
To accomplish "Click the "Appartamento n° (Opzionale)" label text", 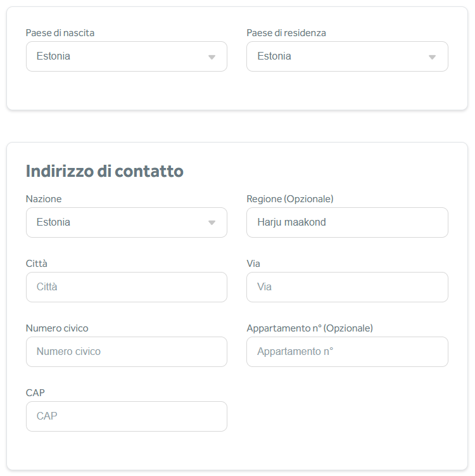I will pyautogui.click(x=309, y=328).
